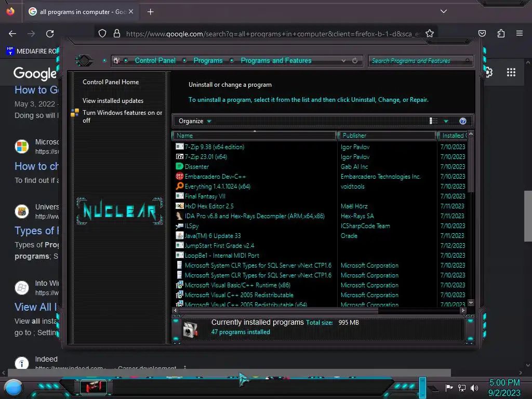Open the Firefox hamburger menu
This screenshot has width=532, height=399.
tap(520, 33)
